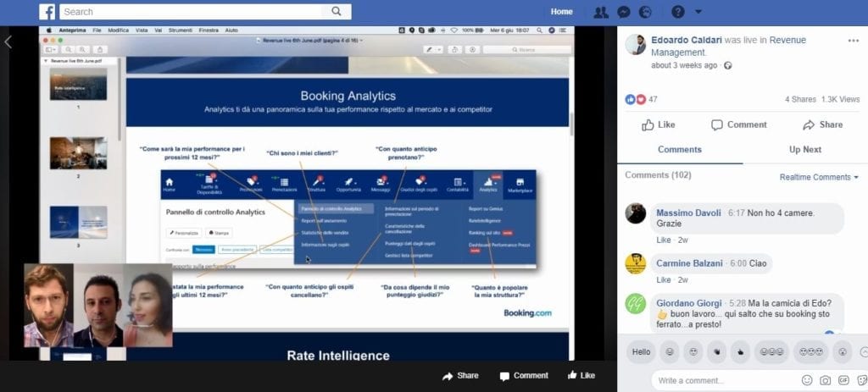This screenshot has width=868, height=392.
Task: Go to previous media with left arrow
Action: coord(8,42)
